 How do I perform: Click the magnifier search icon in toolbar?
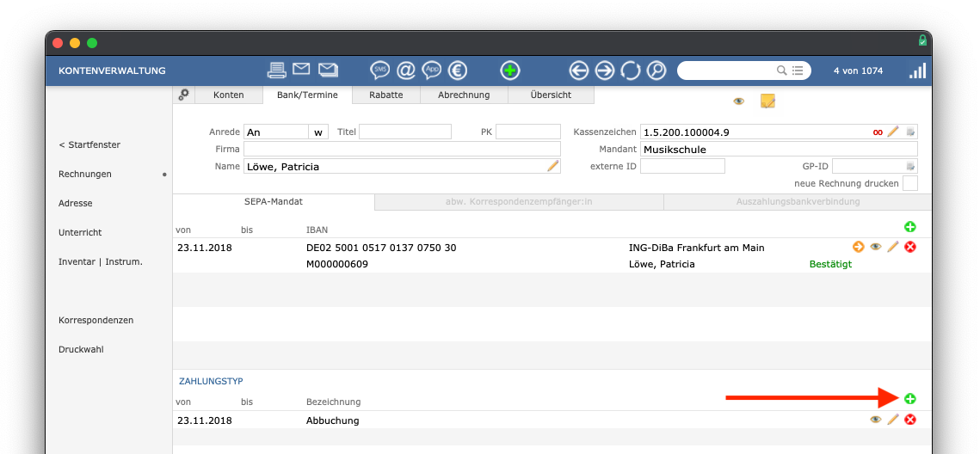[x=656, y=71]
